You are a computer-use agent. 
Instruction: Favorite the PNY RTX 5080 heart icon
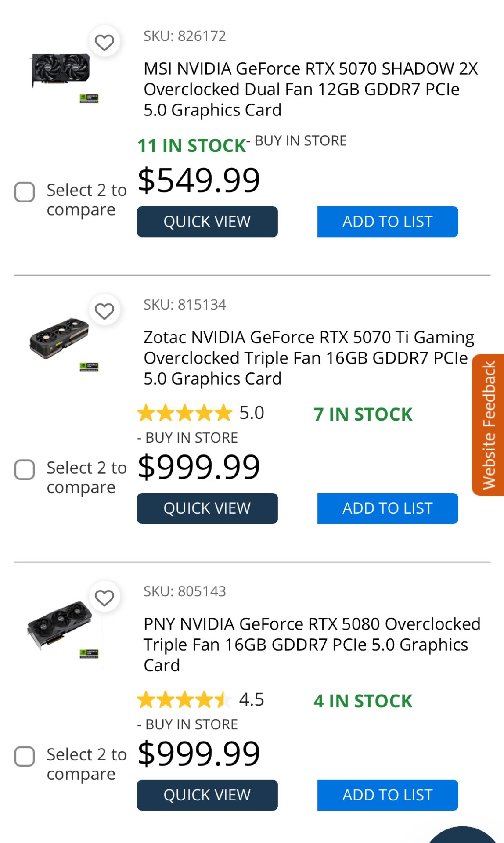coord(104,598)
